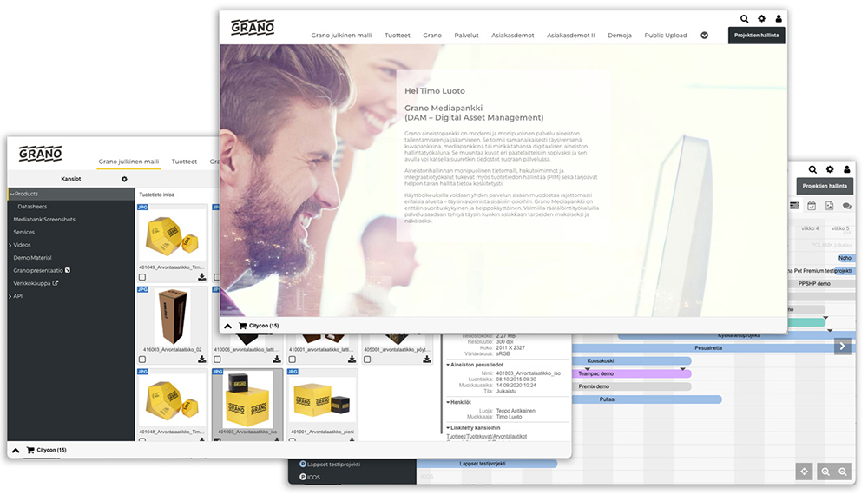Open Grano julkinen malli in front window
The width and height of the screenshot is (868, 495).
point(341,36)
